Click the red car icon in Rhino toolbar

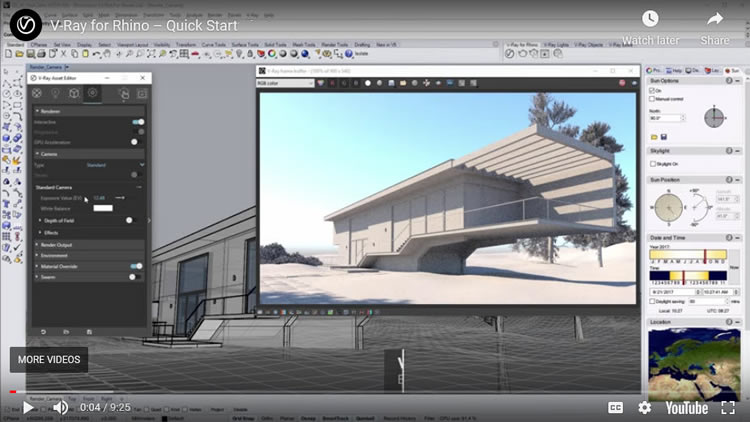click(x=195, y=54)
